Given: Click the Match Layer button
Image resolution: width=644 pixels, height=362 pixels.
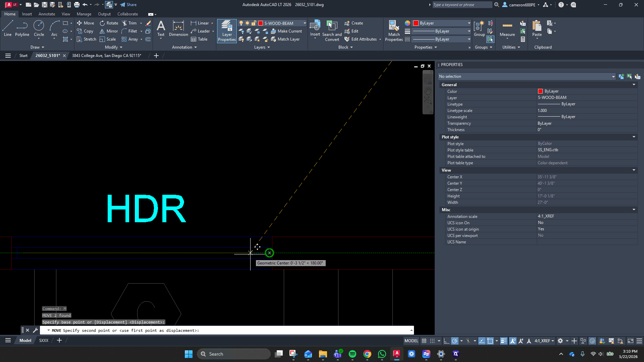Looking at the screenshot, I should [x=285, y=39].
